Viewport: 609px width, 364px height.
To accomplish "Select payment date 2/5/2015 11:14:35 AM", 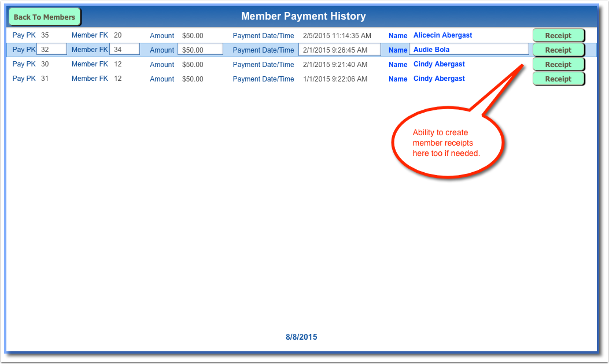I will tap(337, 35).
